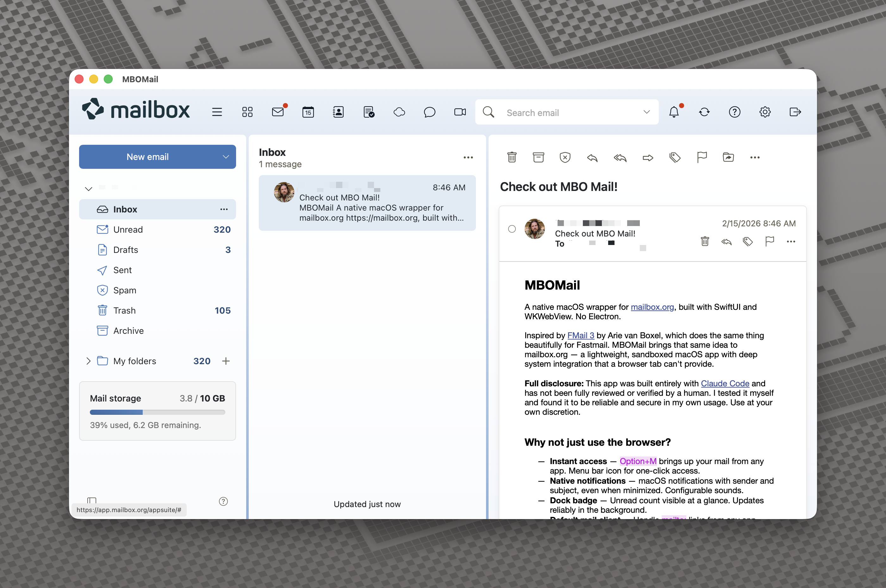
Task: Open the notifications bell
Action: pyautogui.click(x=674, y=112)
